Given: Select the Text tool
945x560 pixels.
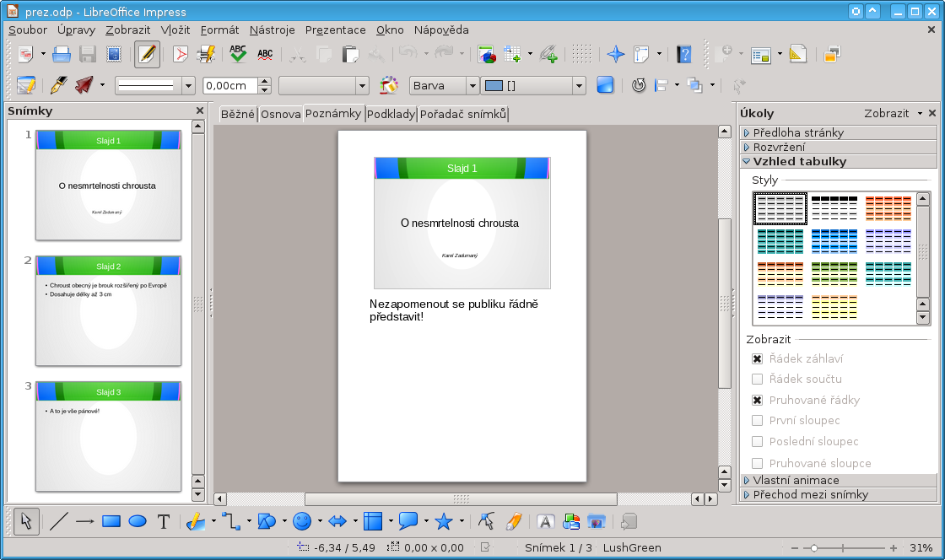Looking at the screenshot, I should (x=164, y=521).
